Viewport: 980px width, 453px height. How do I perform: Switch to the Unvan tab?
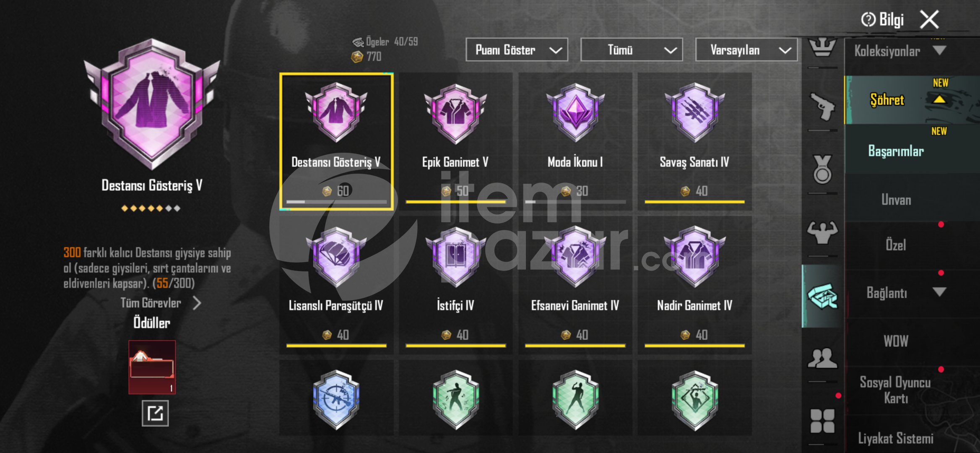click(x=896, y=200)
